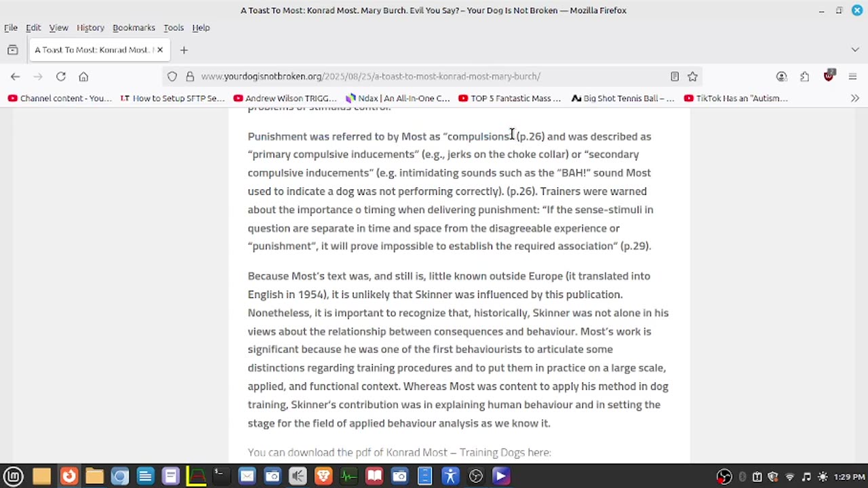The width and height of the screenshot is (868, 488).
Task: Open the purple media player app
Action: coord(501,476)
